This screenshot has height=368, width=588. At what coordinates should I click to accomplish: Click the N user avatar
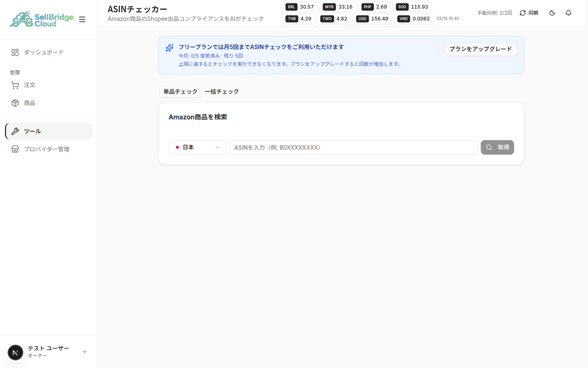[16, 352]
